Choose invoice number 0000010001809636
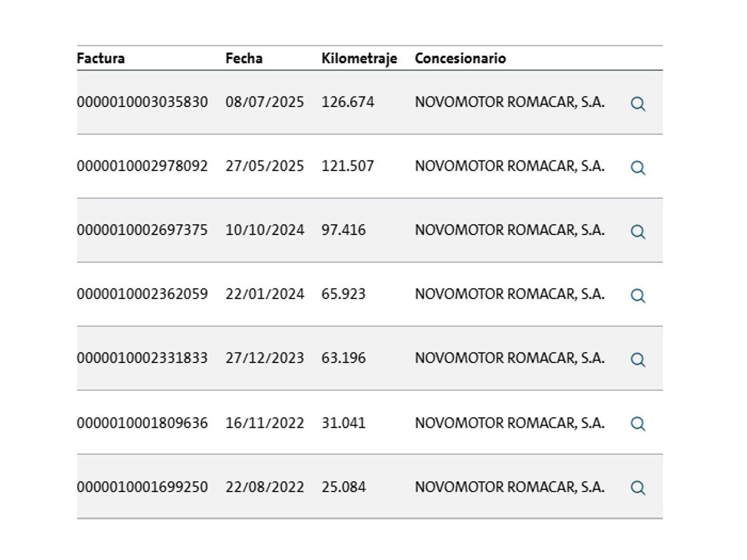This screenshot has width=747, height=560. (x=142, y=423)
